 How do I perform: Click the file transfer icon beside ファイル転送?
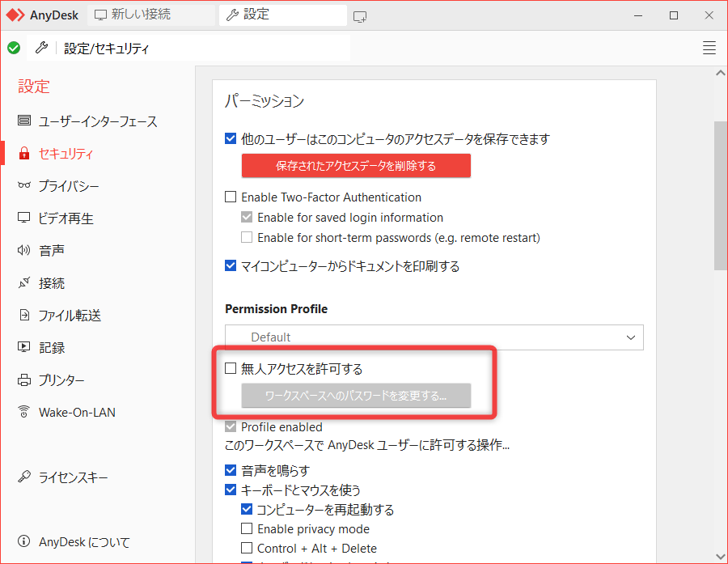tap(24, 315)
